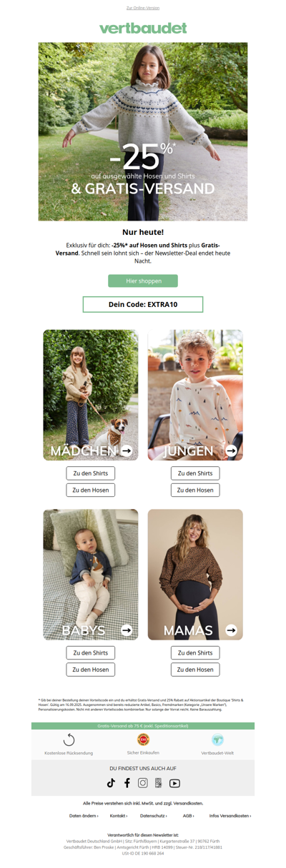Open the TikTok social icon
The height and width of the screenshot is (868, 286).
tap(111, 782)
